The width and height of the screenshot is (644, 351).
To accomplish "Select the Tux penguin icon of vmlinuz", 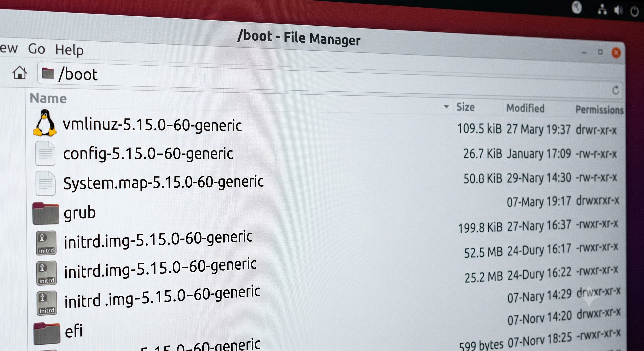I will click(x=45, y=123).
